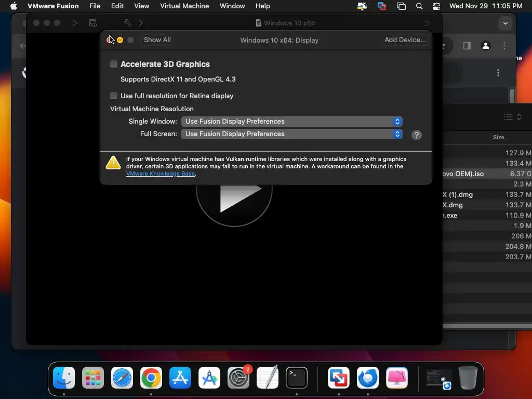
Task: Click the Show All button
Action: (157, 39)
